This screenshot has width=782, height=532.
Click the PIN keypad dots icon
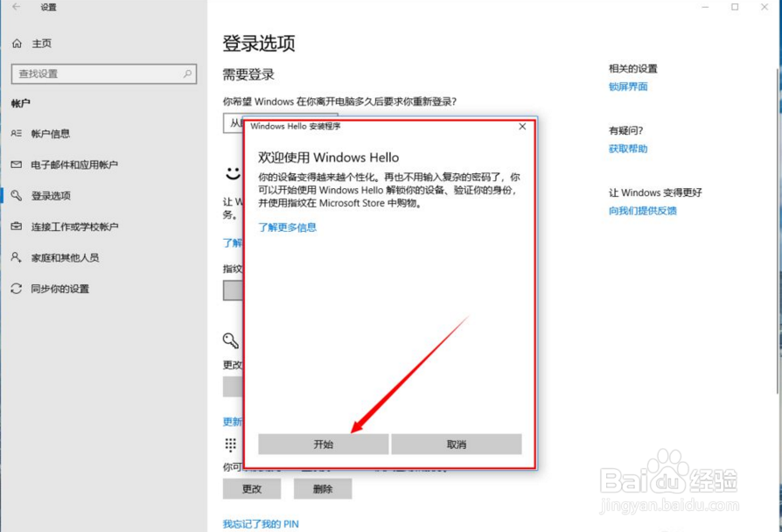(x=230, y=444)
